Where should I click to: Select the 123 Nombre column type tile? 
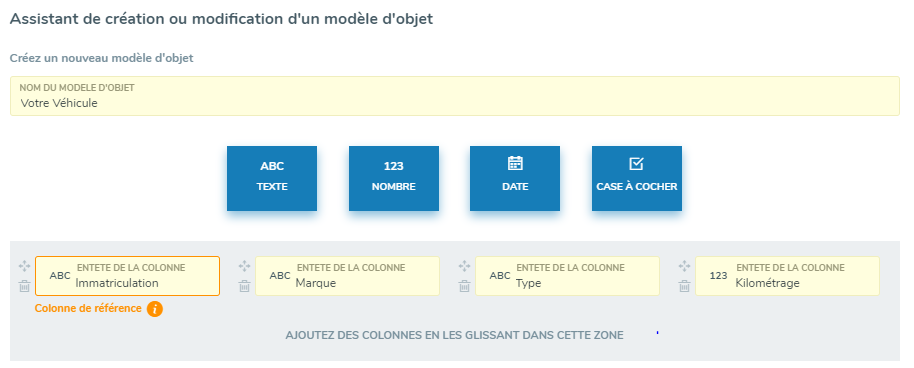pos(393,178)
